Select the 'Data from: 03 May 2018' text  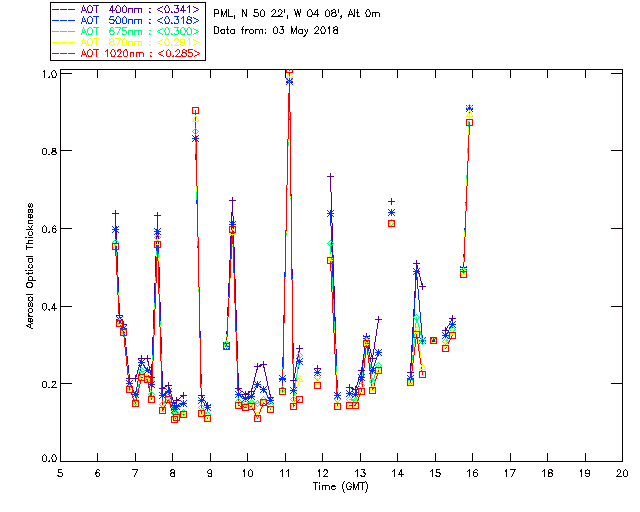276,30
